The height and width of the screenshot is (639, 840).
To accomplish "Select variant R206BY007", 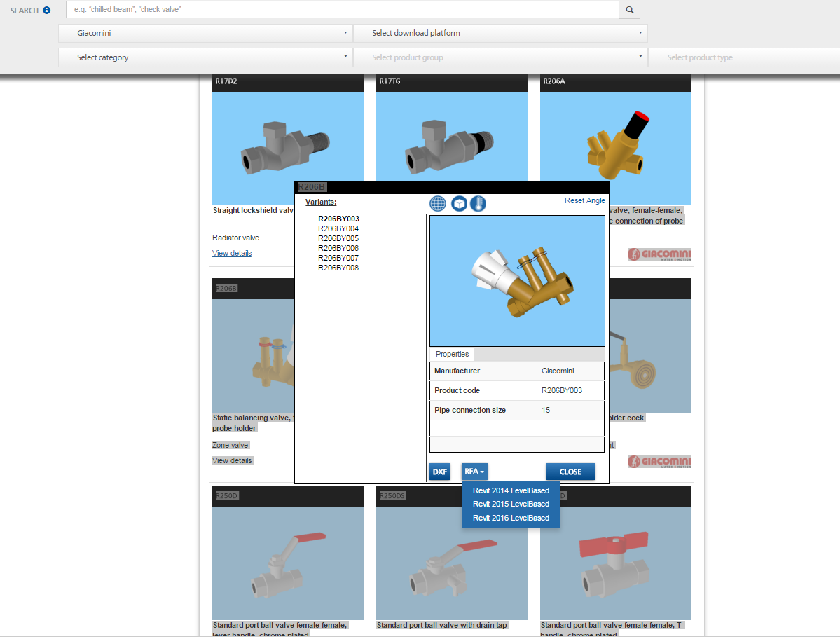I will 338,258.
